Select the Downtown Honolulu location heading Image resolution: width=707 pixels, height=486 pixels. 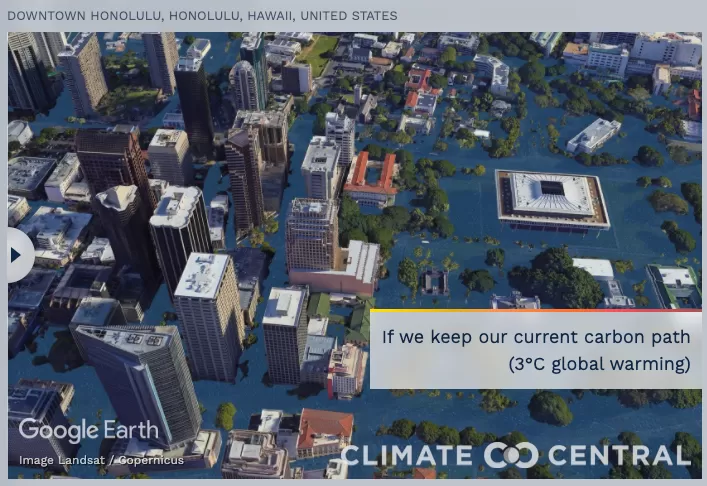pyautogui.click(x=202, y=16)
